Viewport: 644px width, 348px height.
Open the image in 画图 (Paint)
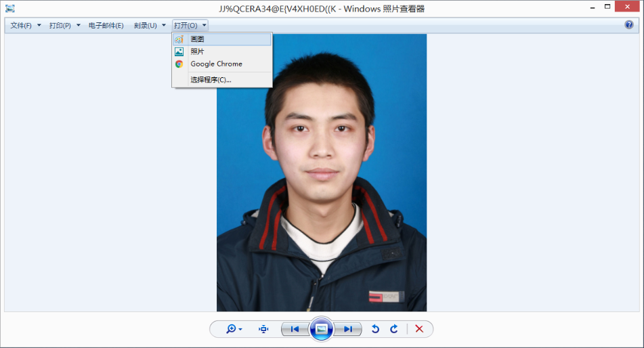click(222, 39)
